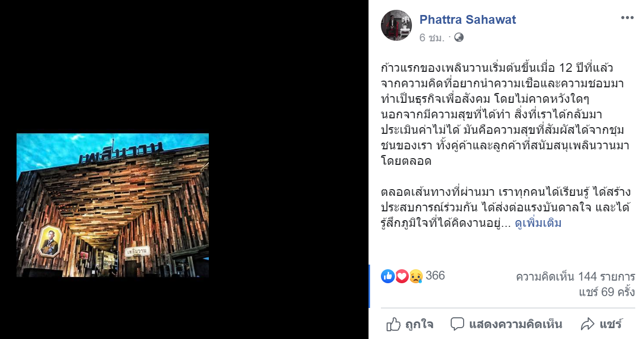This screenshot has width=644, height=339.
Task: Click the crying Sad reaction icon
Action: (x=416, y=276)
